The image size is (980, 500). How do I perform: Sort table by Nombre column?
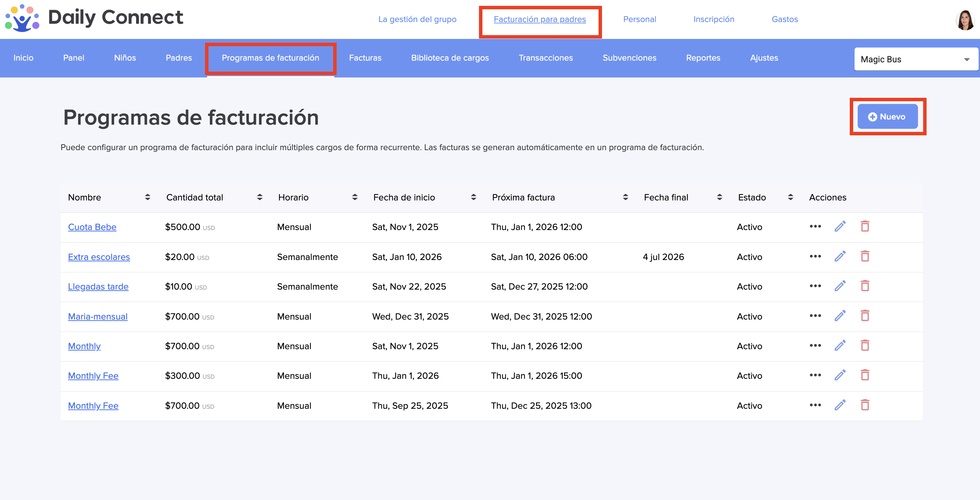tap(147, 197)
